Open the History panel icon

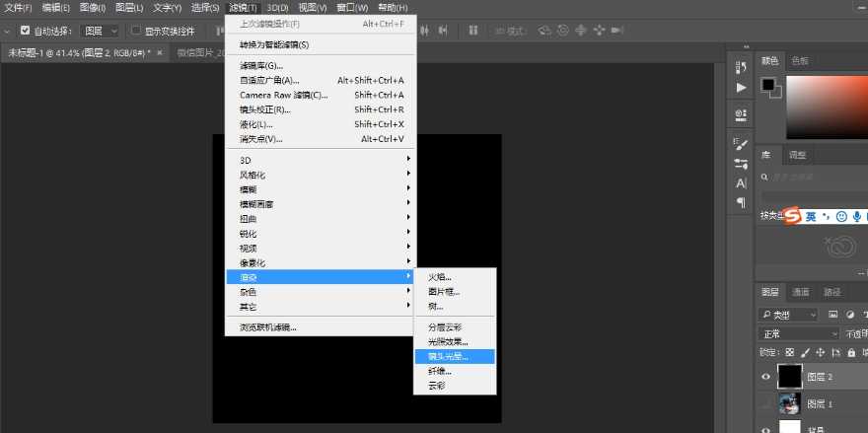click(741, 67)
